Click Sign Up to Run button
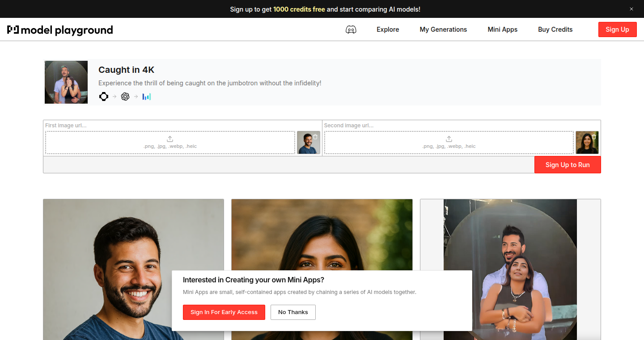 click(x=568, y=165)
